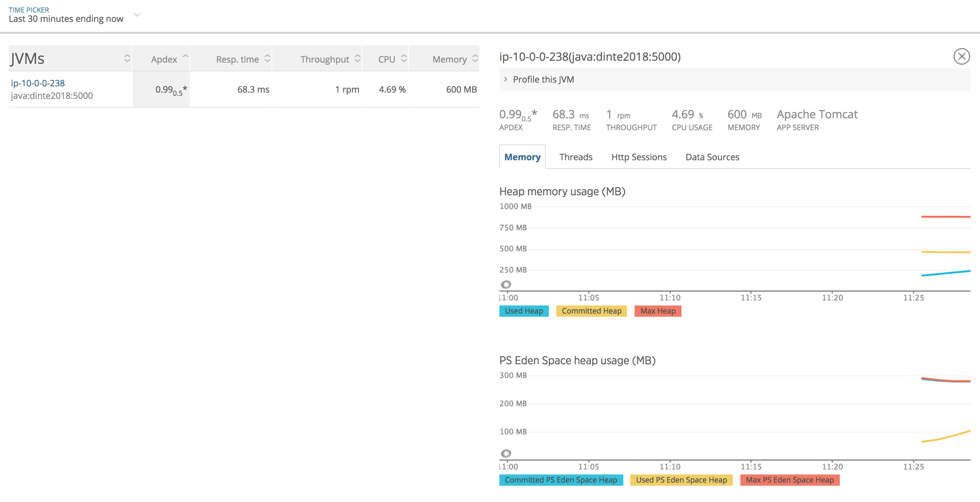Screen dimensions: 980x502
Task: Toggle Used Heap legend series
Action: coord(524,311)
